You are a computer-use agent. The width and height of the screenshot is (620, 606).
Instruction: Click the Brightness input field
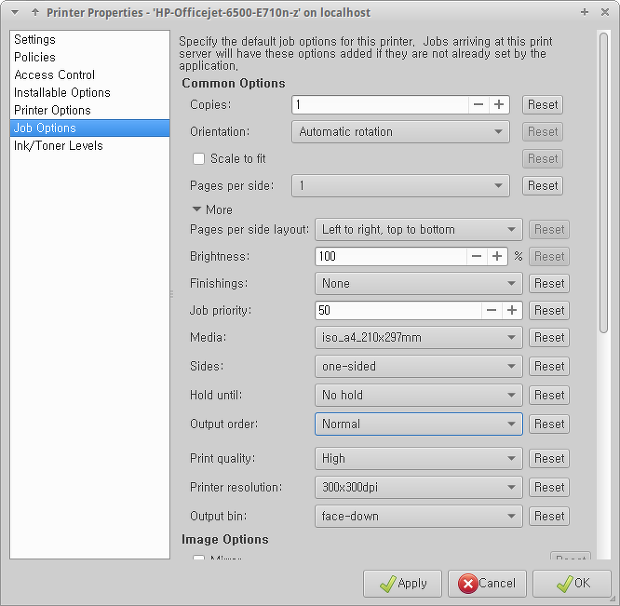(x=391, y=257)
